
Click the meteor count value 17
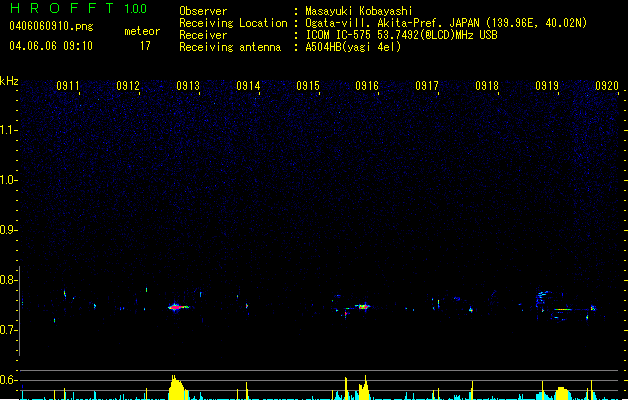point(145,46)
